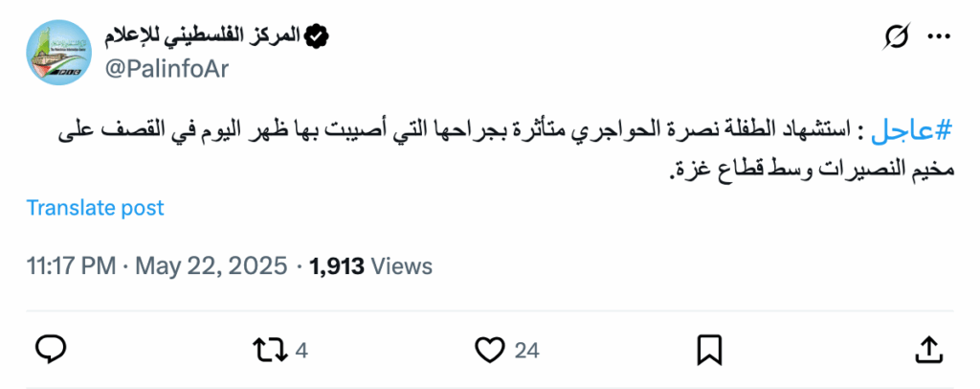This screenshot has width=980, height=389.
Task: Click the Reply speech bubble icon
Action: (x=50, y=350)
